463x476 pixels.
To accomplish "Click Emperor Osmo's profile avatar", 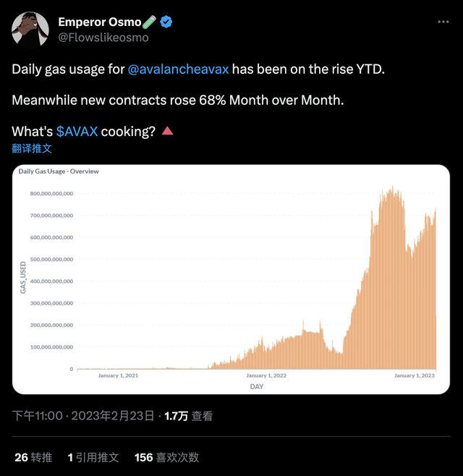I will coord(30,30).
